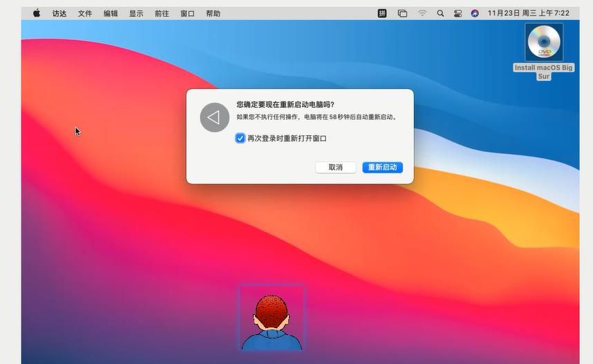
Task: Open the Apple menu
Action: click(37, 13)
